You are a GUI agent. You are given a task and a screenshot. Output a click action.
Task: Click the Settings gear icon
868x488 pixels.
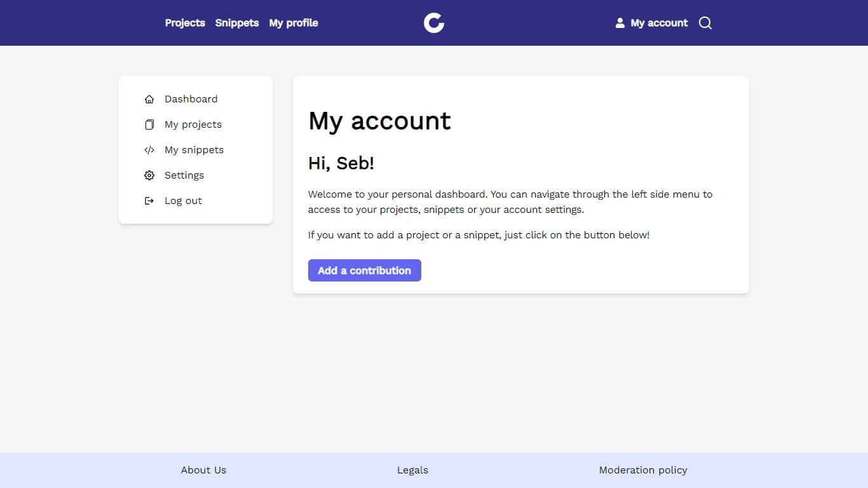point(149,175)
